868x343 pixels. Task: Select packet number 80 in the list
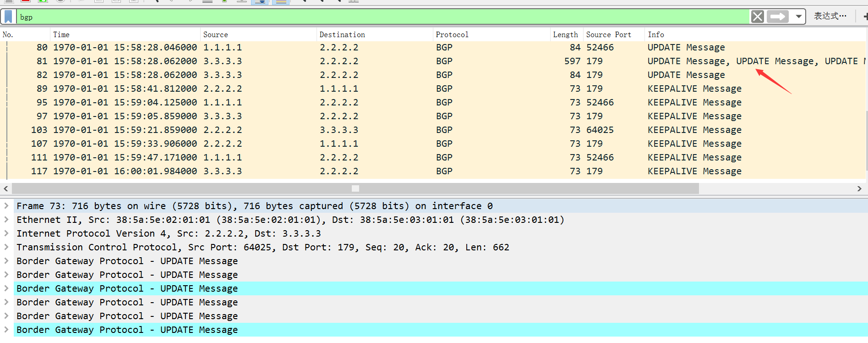coord(433,48)
